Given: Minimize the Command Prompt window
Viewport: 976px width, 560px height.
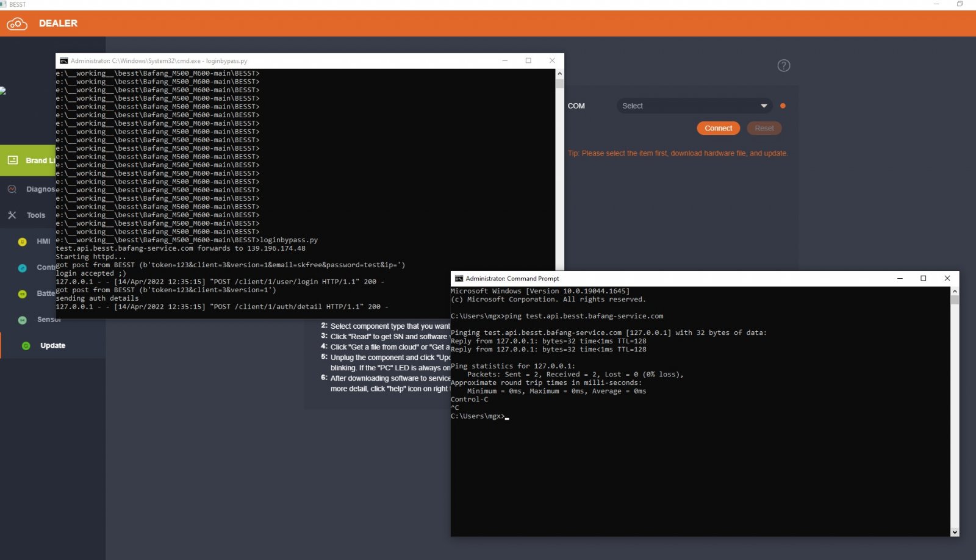Looking at the screenshot, I should [x=900, y=278].
